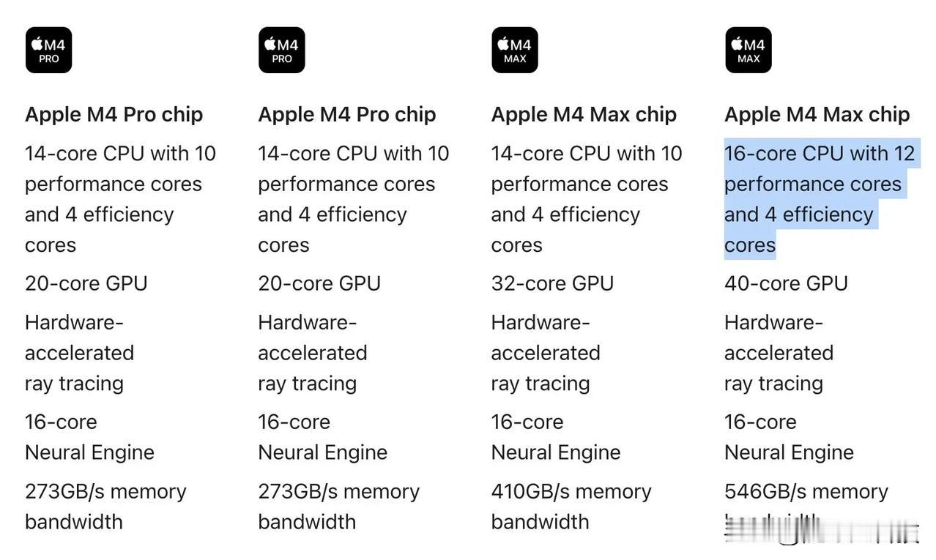Click the 410GB/s memory bandwidth text
Viewport: 936px width, 560px height.
point(571,506)
